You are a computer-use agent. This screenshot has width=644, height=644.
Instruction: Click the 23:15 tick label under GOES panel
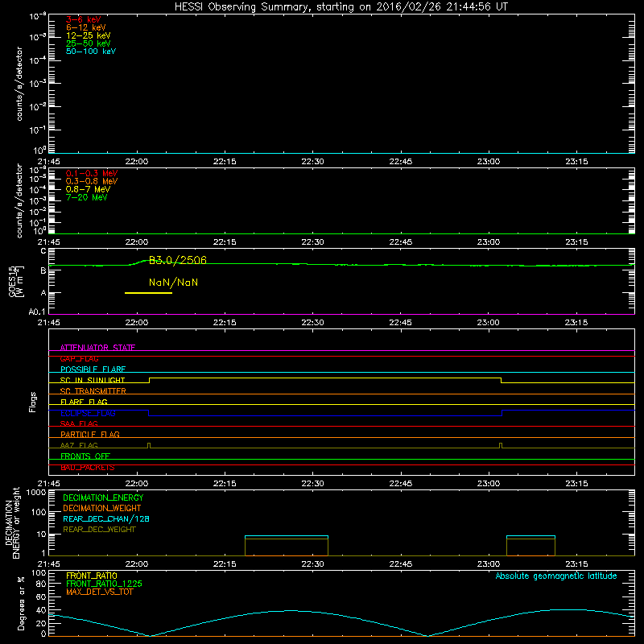click(576, 323)
